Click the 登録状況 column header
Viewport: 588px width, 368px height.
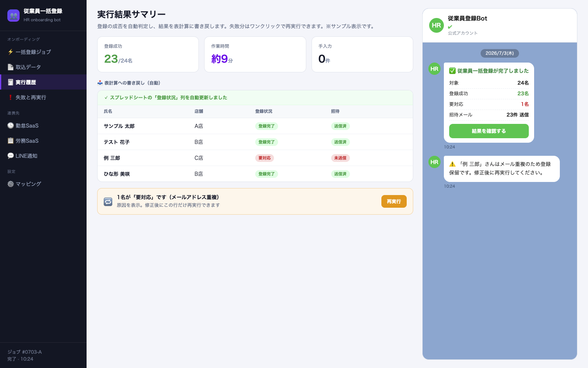click(264, 111)
